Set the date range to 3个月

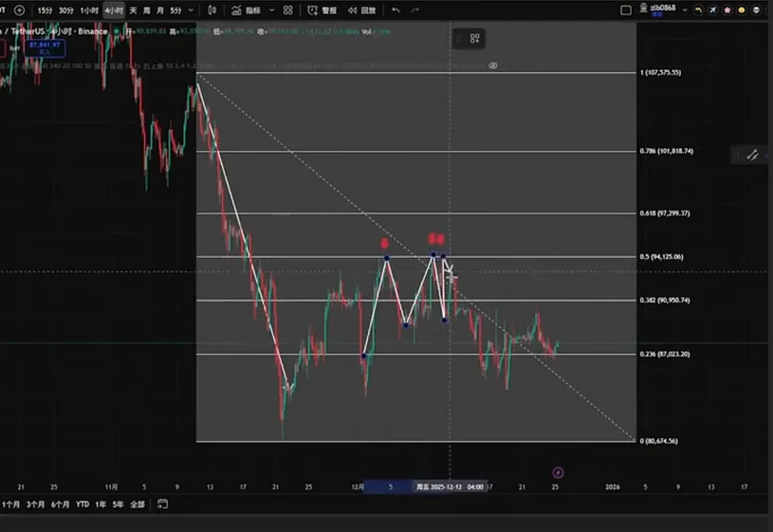coord(36,504)
